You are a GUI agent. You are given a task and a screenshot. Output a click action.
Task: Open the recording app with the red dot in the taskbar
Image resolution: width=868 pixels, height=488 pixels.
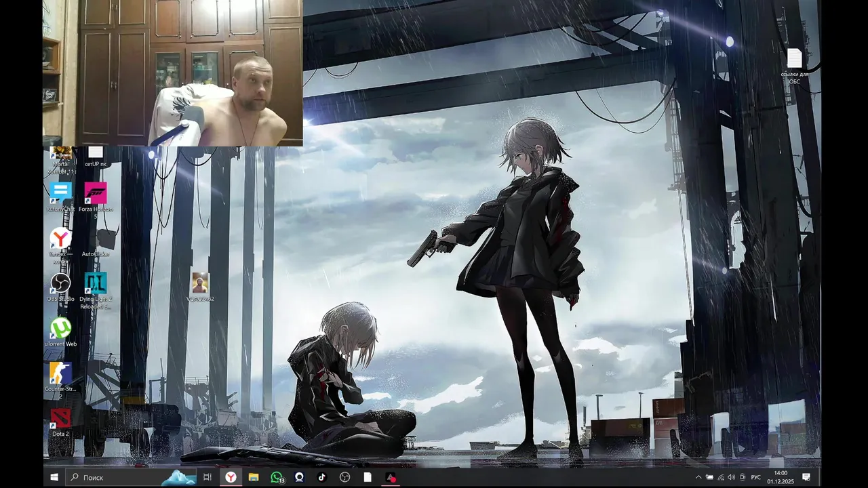pos(391,477)
